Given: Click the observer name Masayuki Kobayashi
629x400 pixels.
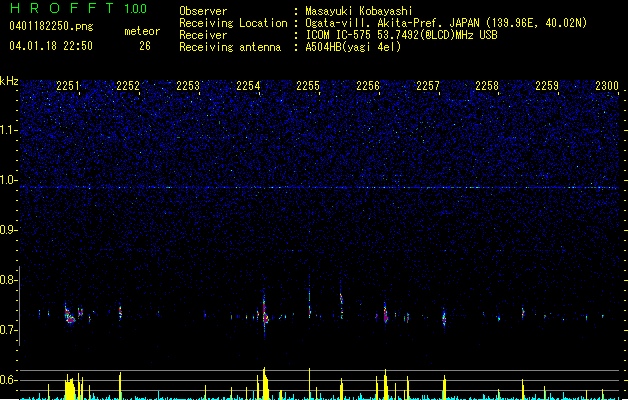Looking at the screenshot, I should [359, 11].
